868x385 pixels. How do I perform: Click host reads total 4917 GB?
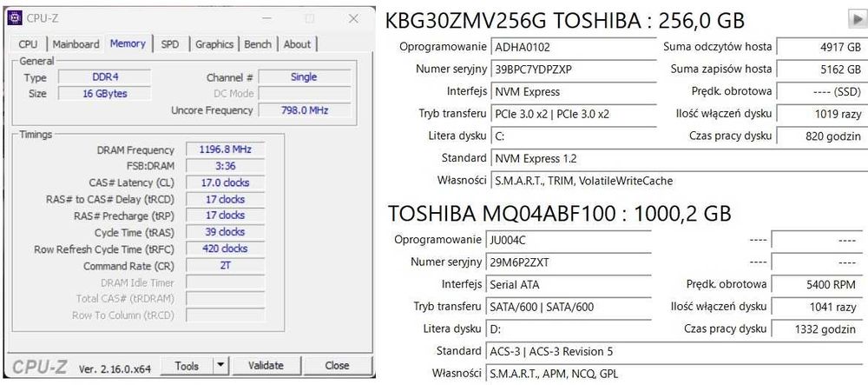tap(821, 48)
